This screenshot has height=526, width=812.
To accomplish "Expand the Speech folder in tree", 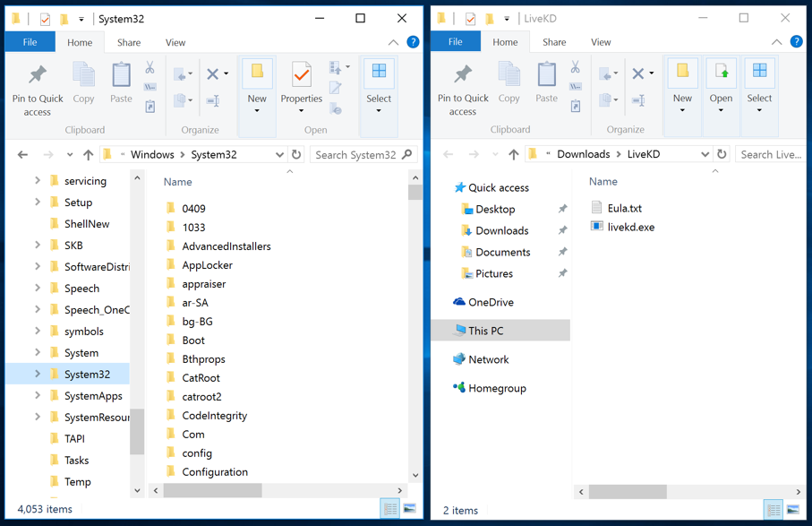I will [x=38, y=289].
